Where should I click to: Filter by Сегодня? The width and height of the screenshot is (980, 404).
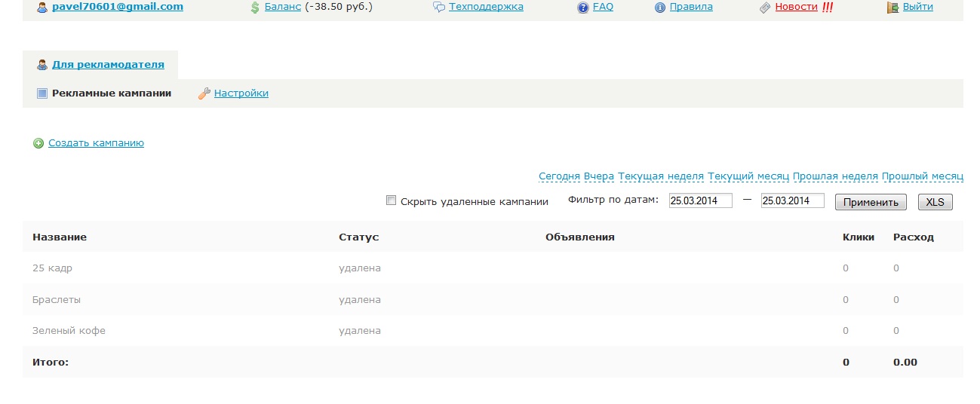pos(559,176)
